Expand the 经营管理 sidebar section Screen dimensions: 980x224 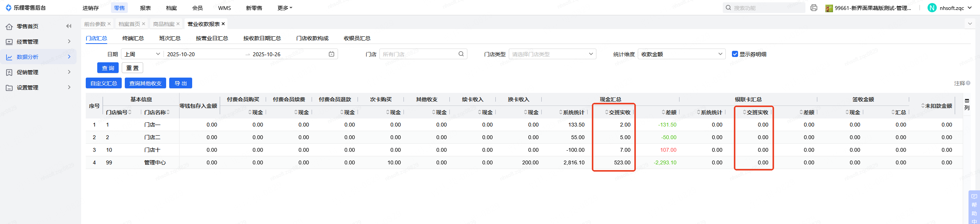[69, 41]
